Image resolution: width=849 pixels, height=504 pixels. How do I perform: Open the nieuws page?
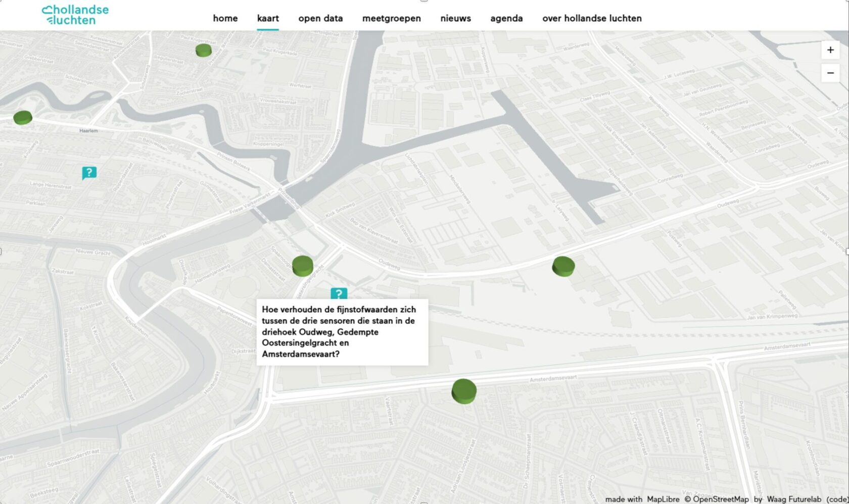point(455,18)
